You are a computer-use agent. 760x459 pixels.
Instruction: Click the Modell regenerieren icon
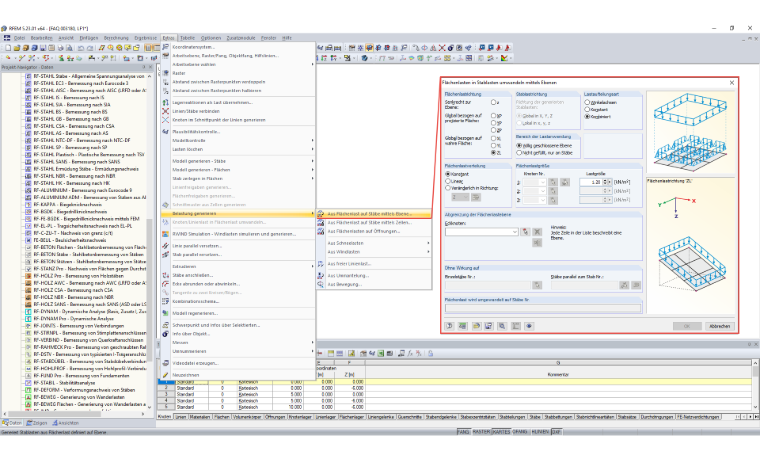point(165,313)
